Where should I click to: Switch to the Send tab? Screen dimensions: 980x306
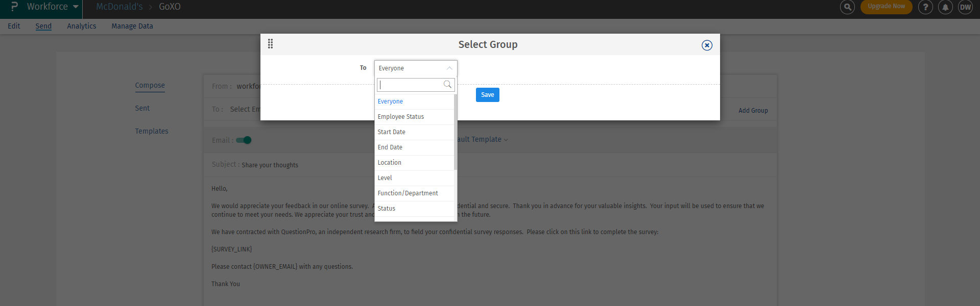point(43,26)
